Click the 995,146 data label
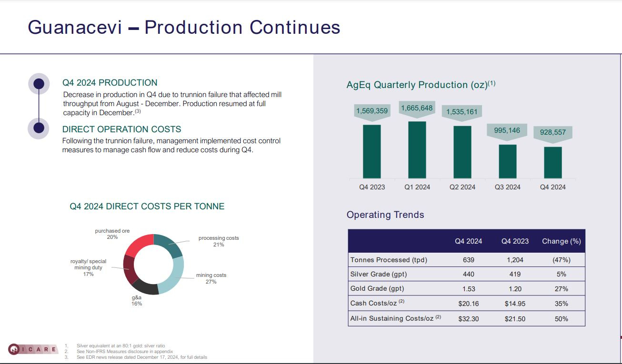This screenshot has height=364, width=622. click(507, 130)
